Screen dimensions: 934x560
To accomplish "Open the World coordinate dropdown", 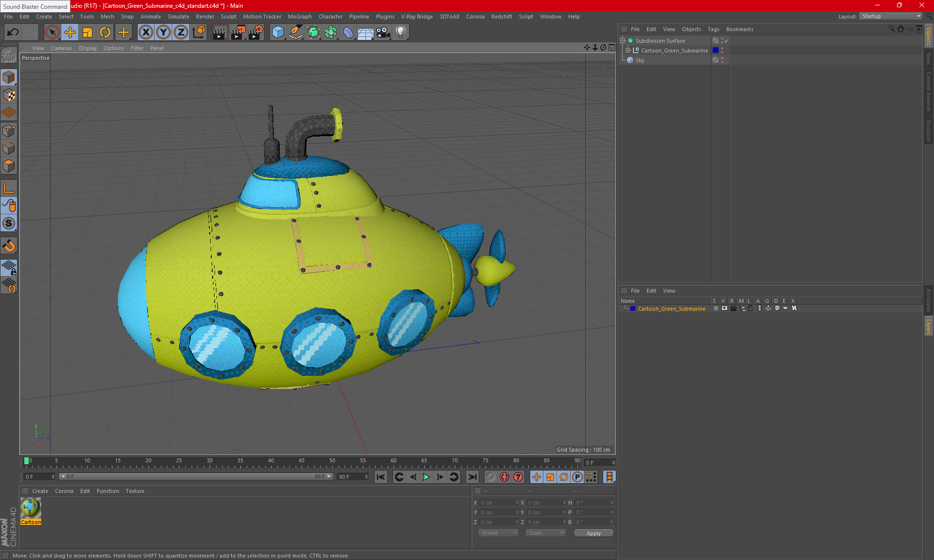I will click(499, 533).
